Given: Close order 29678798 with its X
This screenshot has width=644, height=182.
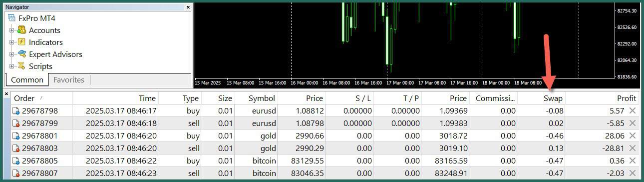Looking at the screenshot, I should pyautogui.click(x=633, y=110).
